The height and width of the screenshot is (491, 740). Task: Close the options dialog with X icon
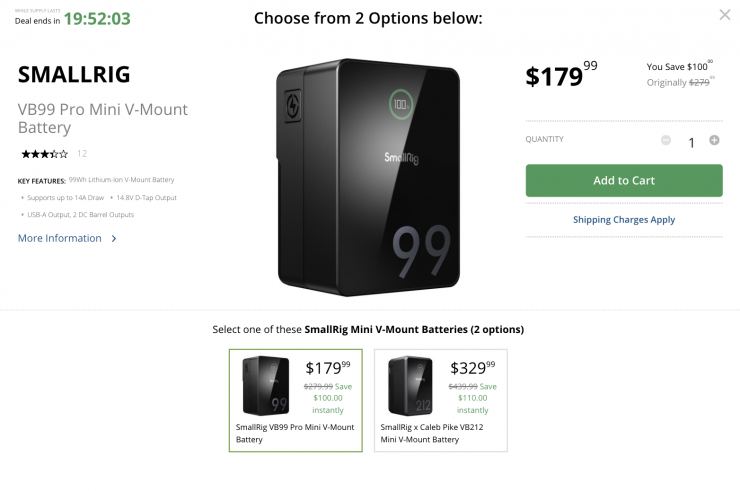point(725,15)
